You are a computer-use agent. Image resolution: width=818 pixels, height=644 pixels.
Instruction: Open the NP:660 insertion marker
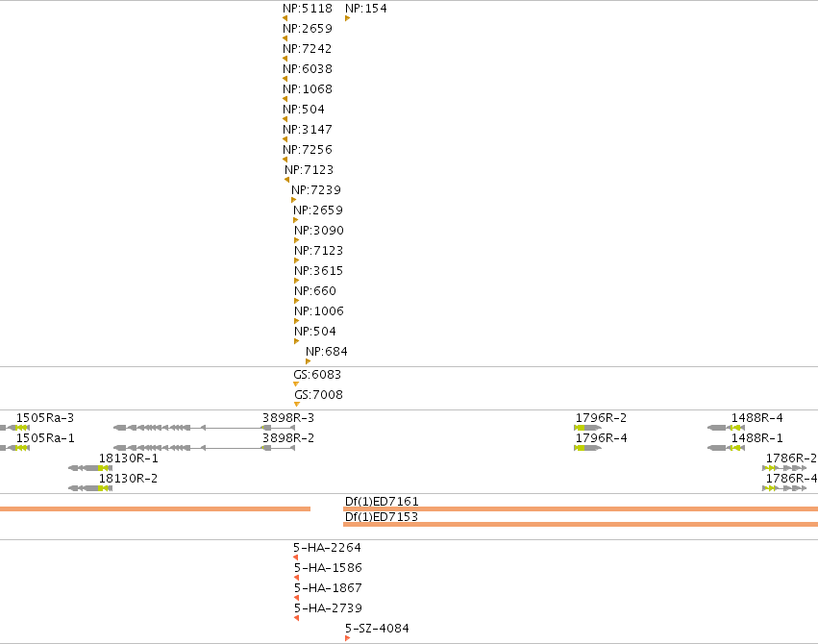pyautogui.click(x=296, y=301)
